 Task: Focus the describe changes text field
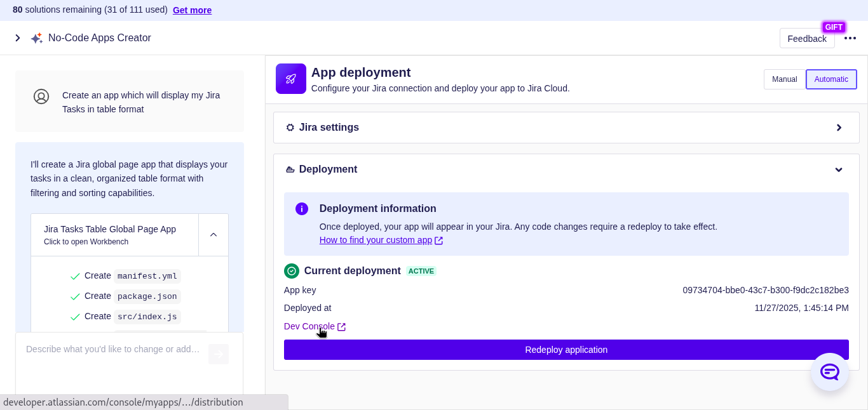tap(114, 350)
